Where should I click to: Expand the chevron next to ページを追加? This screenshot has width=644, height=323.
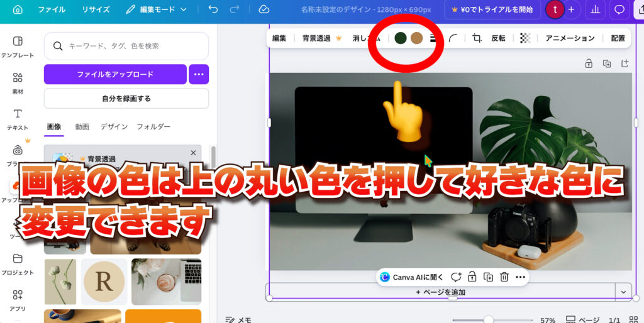(623, 292)
